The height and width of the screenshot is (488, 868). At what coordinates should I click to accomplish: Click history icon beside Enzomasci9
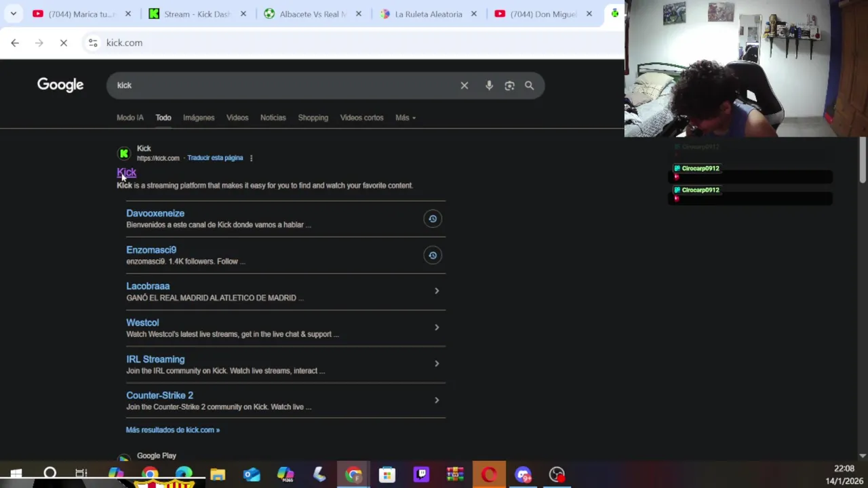click(433, 255)
